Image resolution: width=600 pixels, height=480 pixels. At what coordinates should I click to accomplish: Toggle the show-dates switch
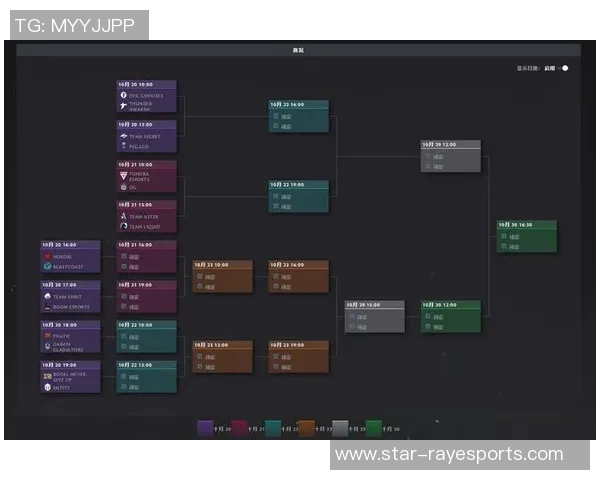coord(563,68)
